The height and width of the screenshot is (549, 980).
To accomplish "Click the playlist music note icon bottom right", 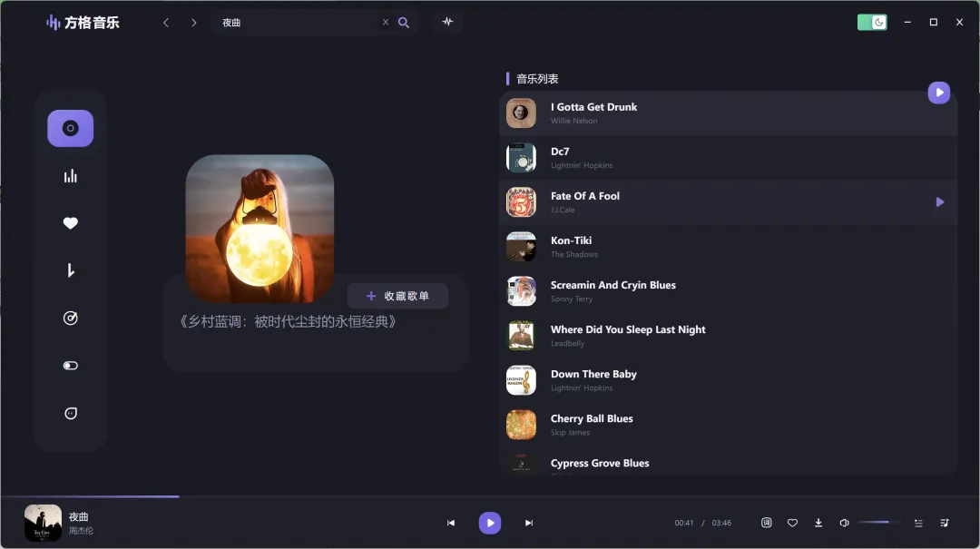I will pos(944,523).
